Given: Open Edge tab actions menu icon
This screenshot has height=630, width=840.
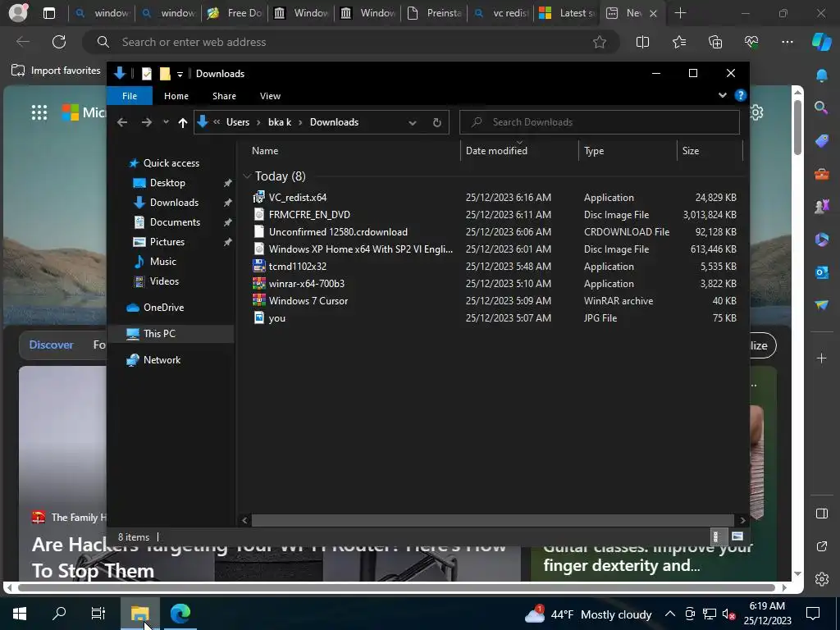Looking at the screenshot, I should click(x=48, y=13).
